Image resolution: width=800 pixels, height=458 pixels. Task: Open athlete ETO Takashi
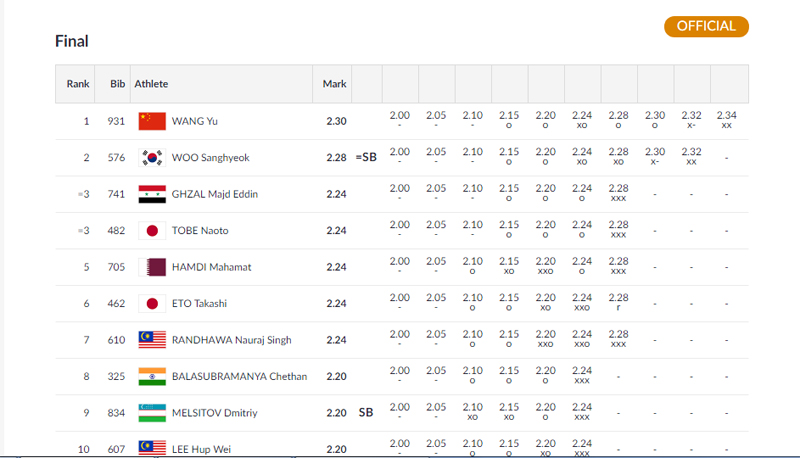click(199, 303)
